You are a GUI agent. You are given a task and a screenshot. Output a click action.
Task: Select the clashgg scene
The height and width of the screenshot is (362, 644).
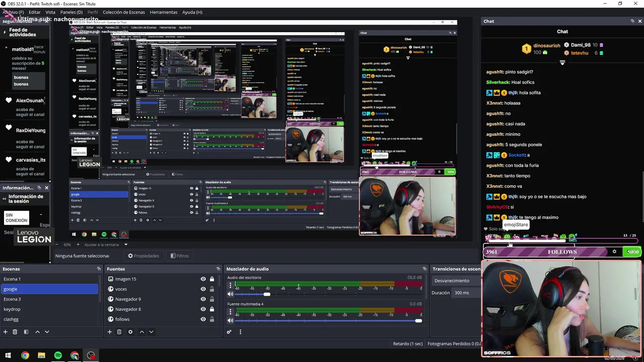(49, 319)
